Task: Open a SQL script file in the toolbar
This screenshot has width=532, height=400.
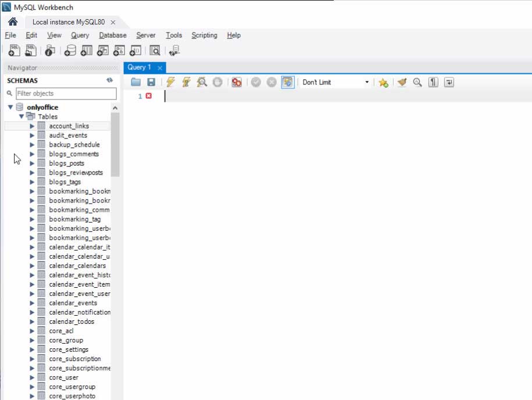Action: pyautogui.click(x=30, y=51)
